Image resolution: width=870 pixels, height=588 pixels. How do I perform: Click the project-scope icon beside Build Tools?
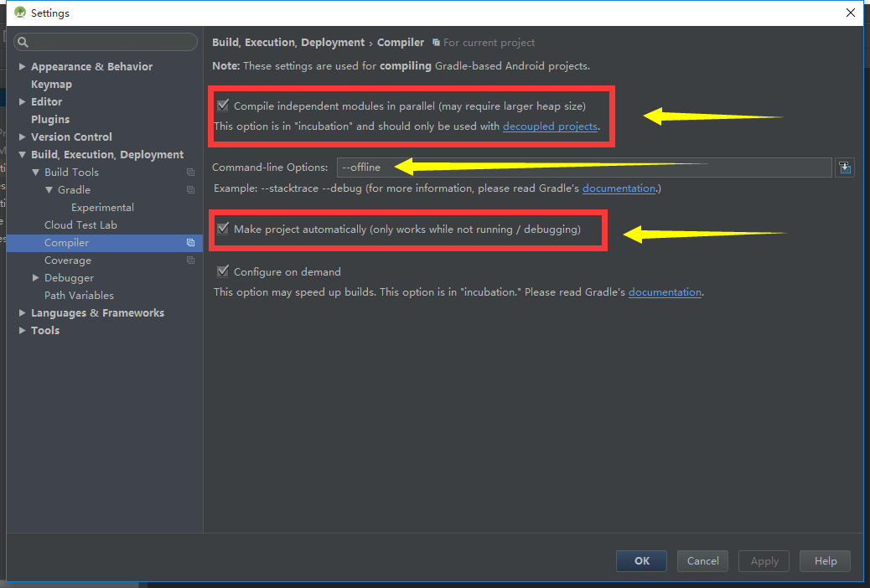click(x=190, y=172)
